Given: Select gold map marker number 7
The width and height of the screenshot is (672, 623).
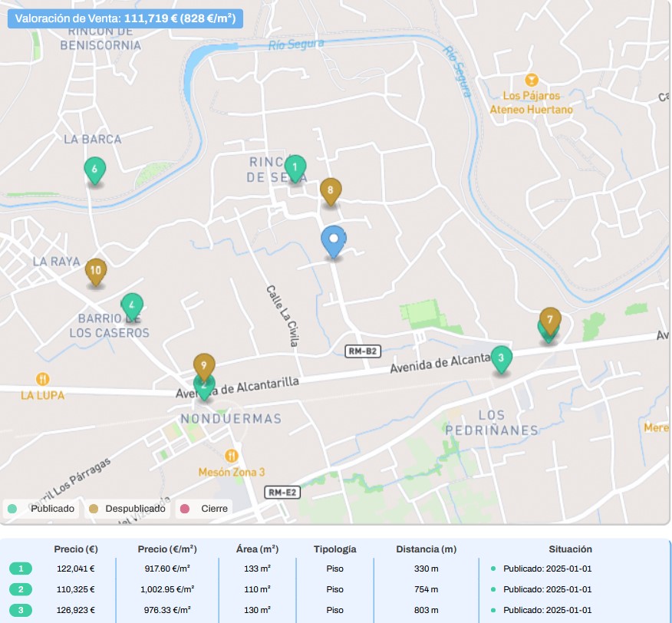Looking at the screenshot, I should 550,319.
